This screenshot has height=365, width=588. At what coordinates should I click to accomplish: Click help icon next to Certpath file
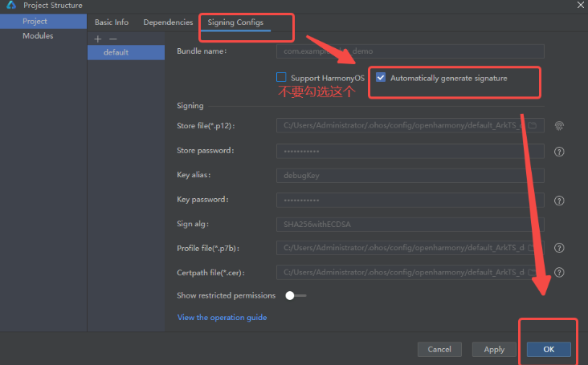click(559, 273)
